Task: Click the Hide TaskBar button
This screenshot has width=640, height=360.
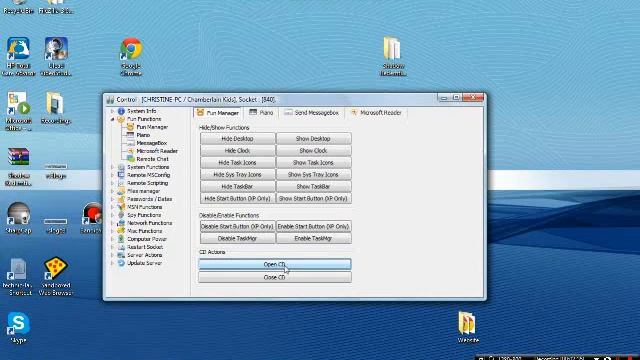Action: pyautogui.click(x=237, y=186)
